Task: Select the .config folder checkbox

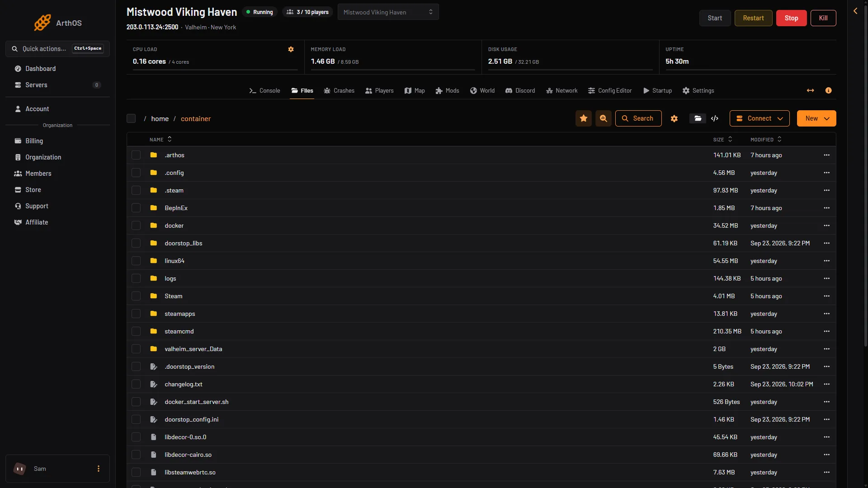Action: pyautogui.click(x=136, y=173)
